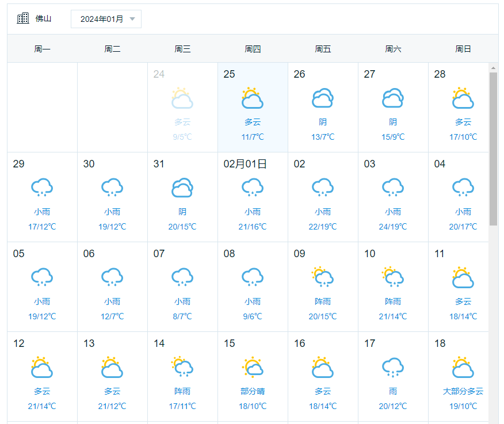Image resolution: width=504 pixels, height=424 pixels.
Task: Click the light rain icon for day 07
Action: click(x=182, y=277)
